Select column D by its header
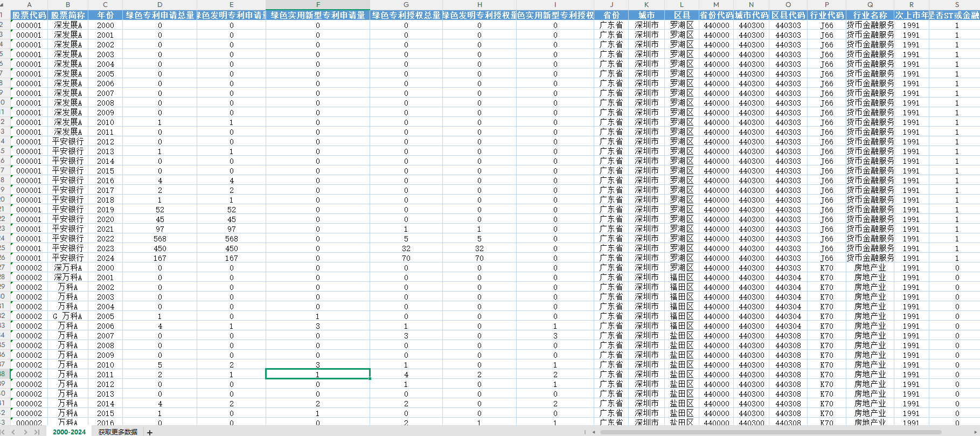 coord(160,5)
